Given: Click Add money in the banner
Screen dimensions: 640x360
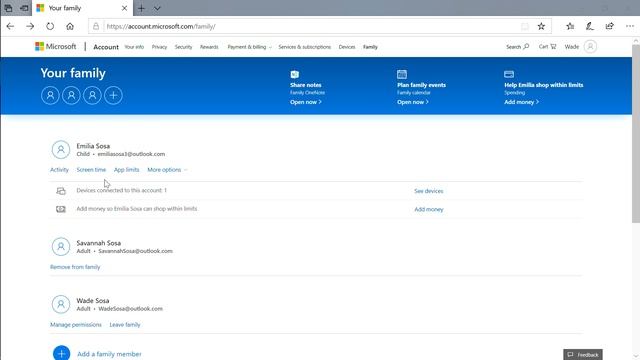Looking at the screenshot, I should (521, 102).
